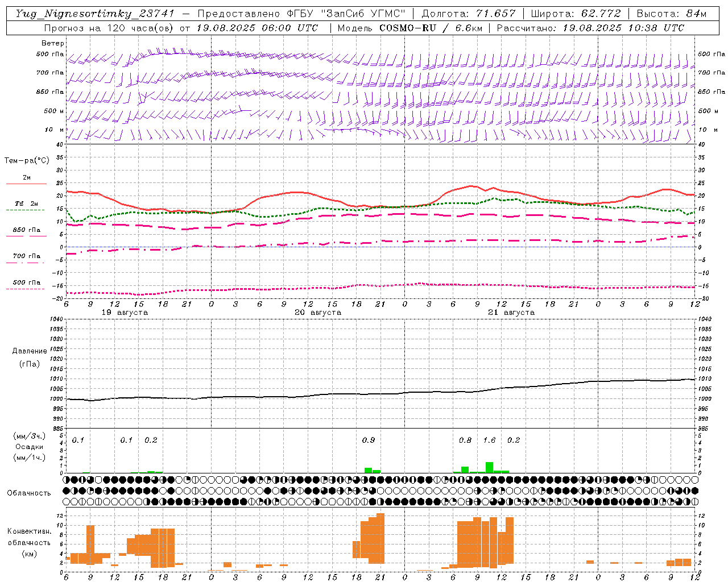Click the station title Yug_Nignesortimky_23741

point(95,14)
